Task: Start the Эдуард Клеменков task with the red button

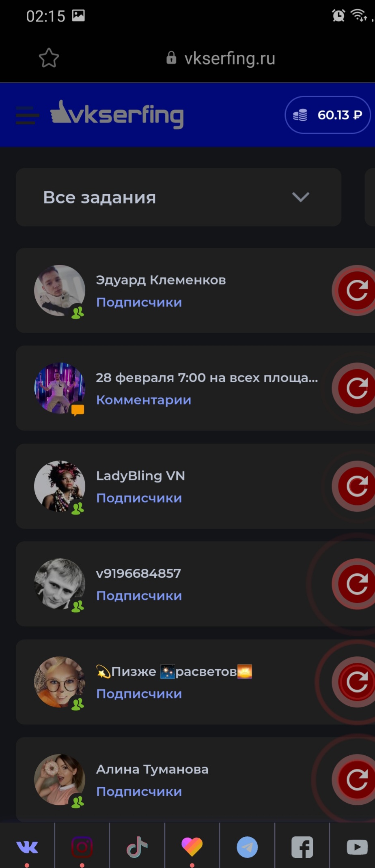Action: (356, 290)
